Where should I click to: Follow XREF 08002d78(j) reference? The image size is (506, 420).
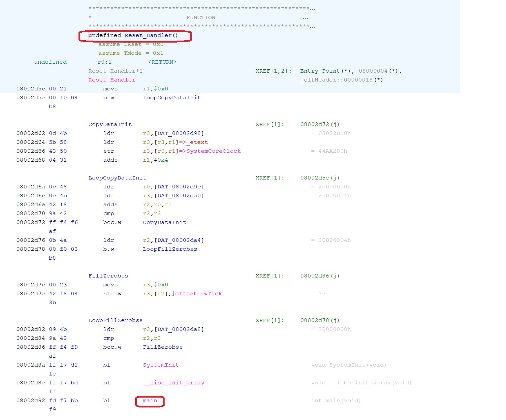coord(320,320)
